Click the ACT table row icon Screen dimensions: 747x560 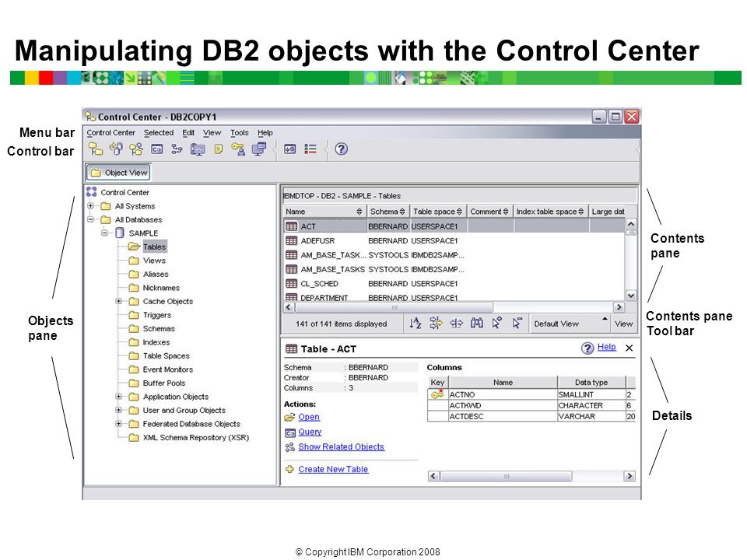pos(291,226)
